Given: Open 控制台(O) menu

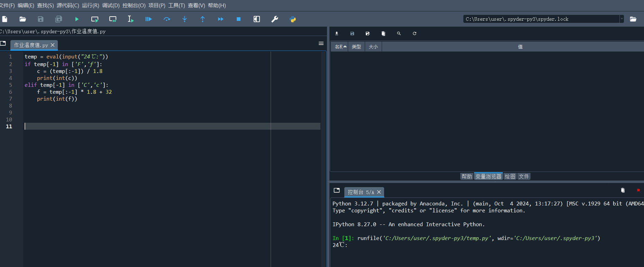Looking at the screenshot, I should pos(134,6).
